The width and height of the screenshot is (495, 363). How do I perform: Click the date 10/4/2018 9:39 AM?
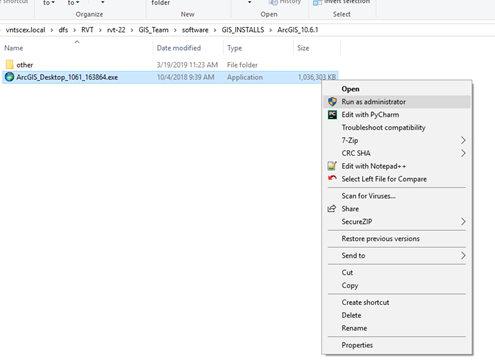(x=186, y=77)
